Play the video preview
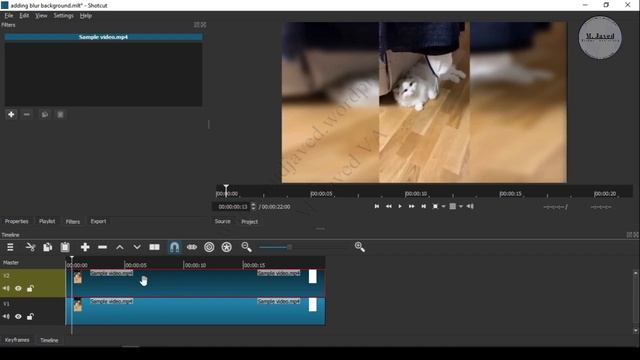Image resolution: width=640 pixels, height=360 pixels. [400, 206]
